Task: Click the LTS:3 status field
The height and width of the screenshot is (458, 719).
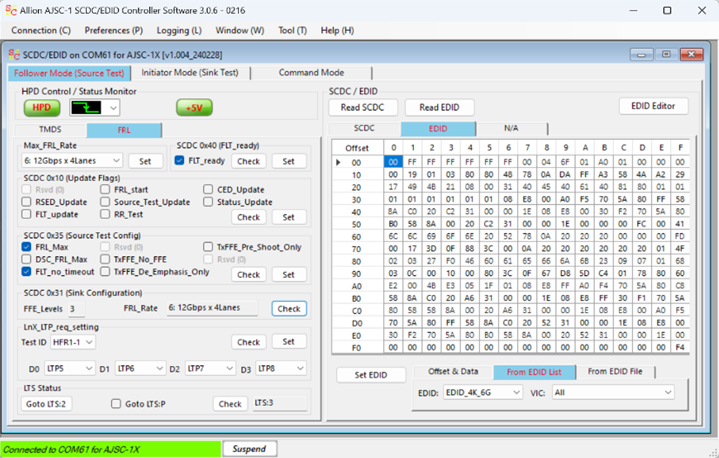Action: 280,403
